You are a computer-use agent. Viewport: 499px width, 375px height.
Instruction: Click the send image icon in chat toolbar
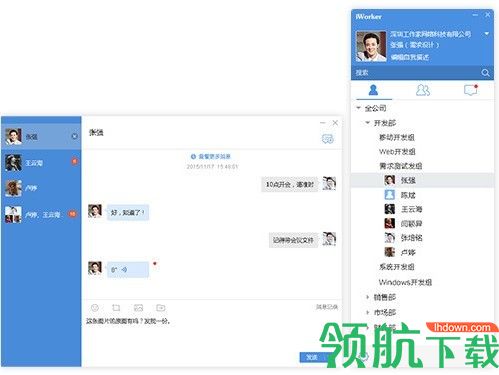[138, 308]
